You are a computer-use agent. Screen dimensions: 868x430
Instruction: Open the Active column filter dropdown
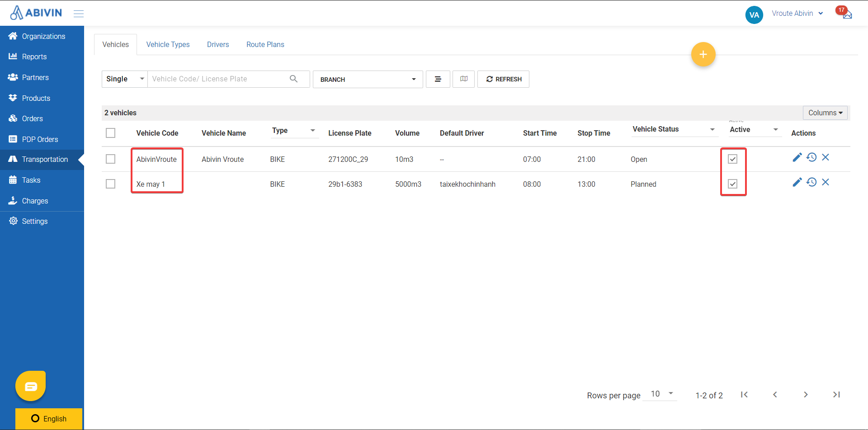[x=755, y=130]
